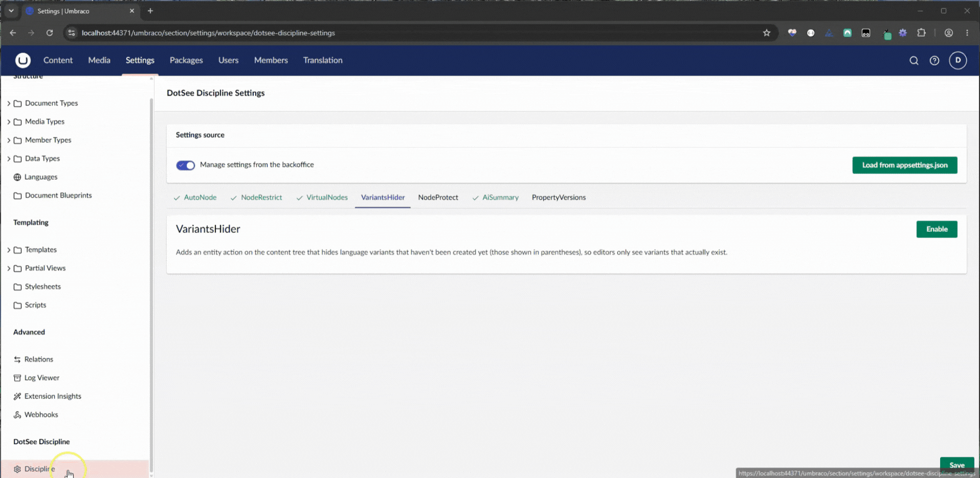Switch to the NodeProtect tab
The image size is (980, 478).
438,198
